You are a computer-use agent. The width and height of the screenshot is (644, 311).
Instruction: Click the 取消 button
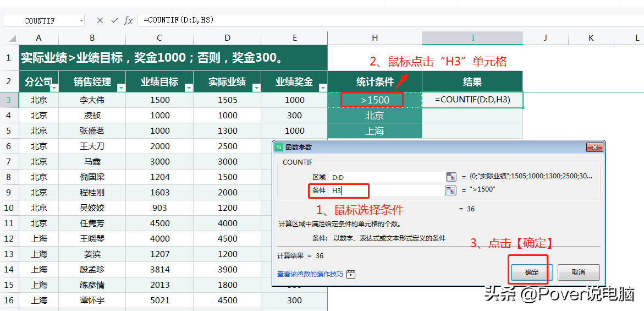click(578, 272)
